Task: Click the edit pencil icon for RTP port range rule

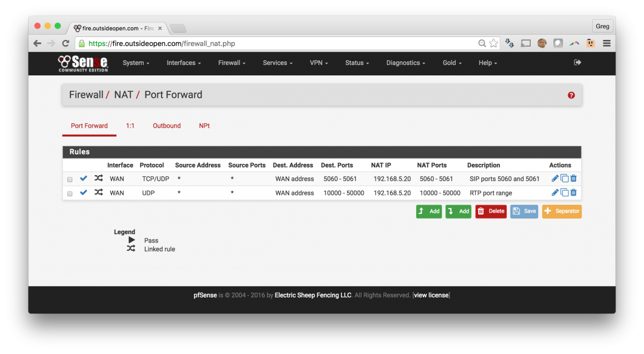Action: [x=555, y=192]
